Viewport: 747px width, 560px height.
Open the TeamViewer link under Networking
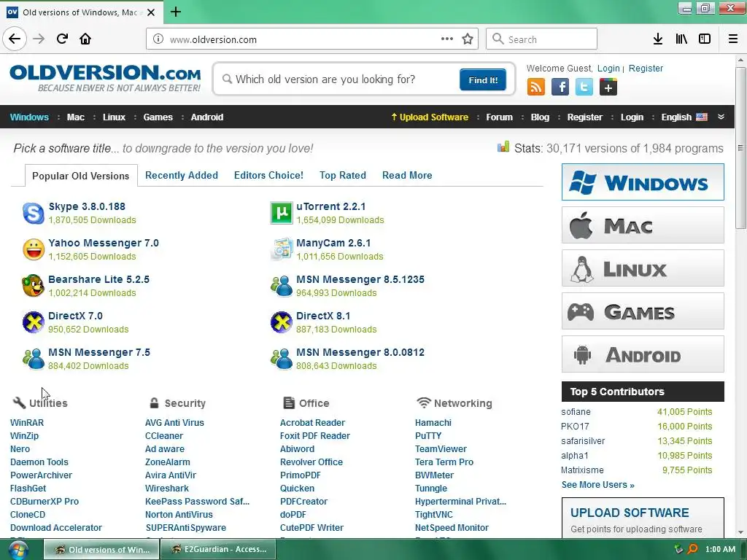pyautogui.click(x=441, y=448)
